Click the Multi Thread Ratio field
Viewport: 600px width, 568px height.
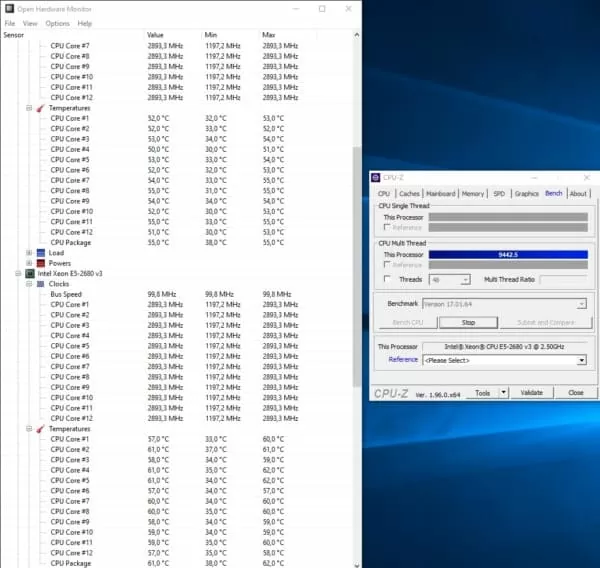point(563,279)
